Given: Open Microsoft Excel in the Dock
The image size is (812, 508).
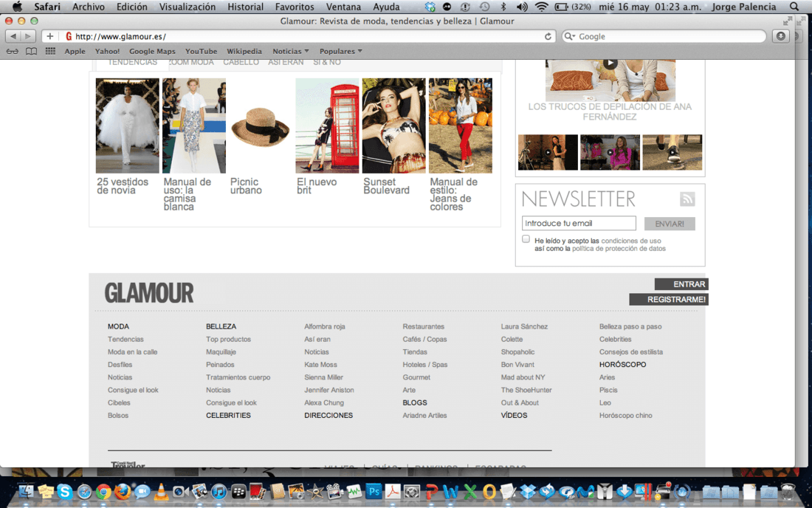Looking at the screenshot, I should click(469, 492).
